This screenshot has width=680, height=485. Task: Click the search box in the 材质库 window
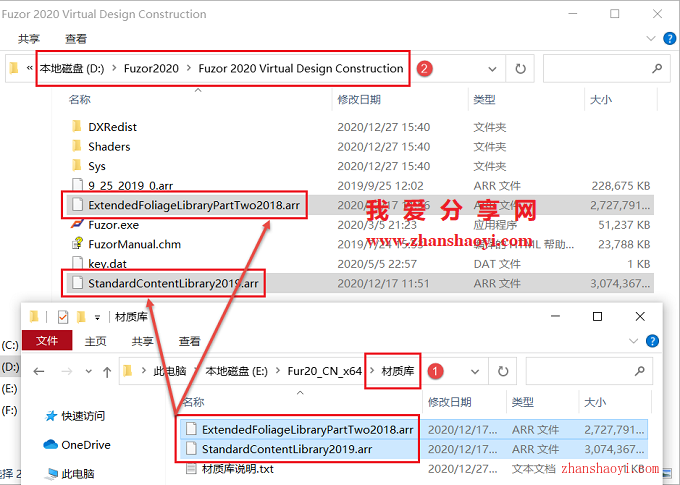[x=589, y=371]
